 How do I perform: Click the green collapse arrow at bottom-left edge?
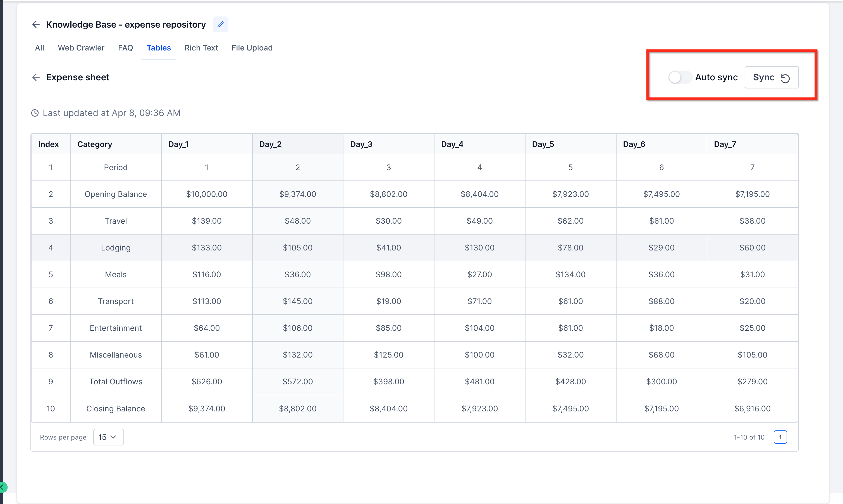coord(3,487)
